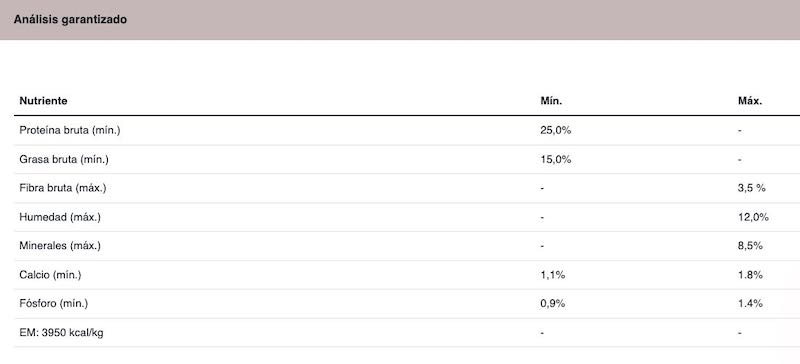
Task: Select the Proteína bruta (mín.) row label
Action: coord(70,131)
